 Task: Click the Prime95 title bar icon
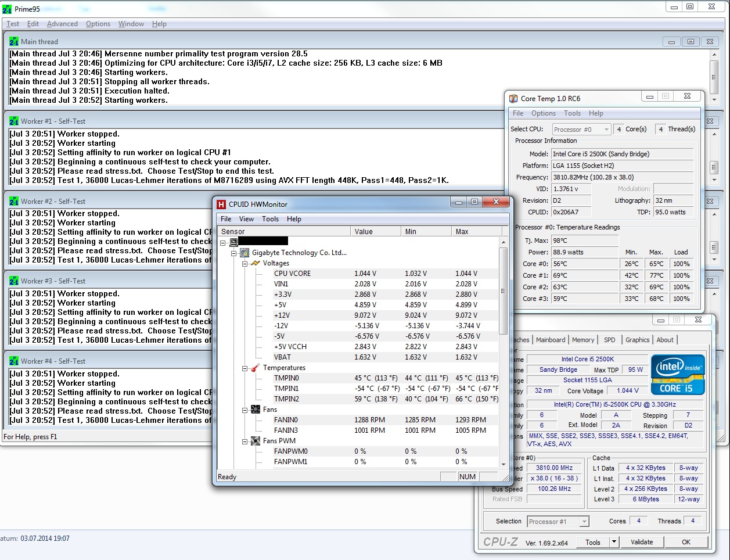pos(7,9)
